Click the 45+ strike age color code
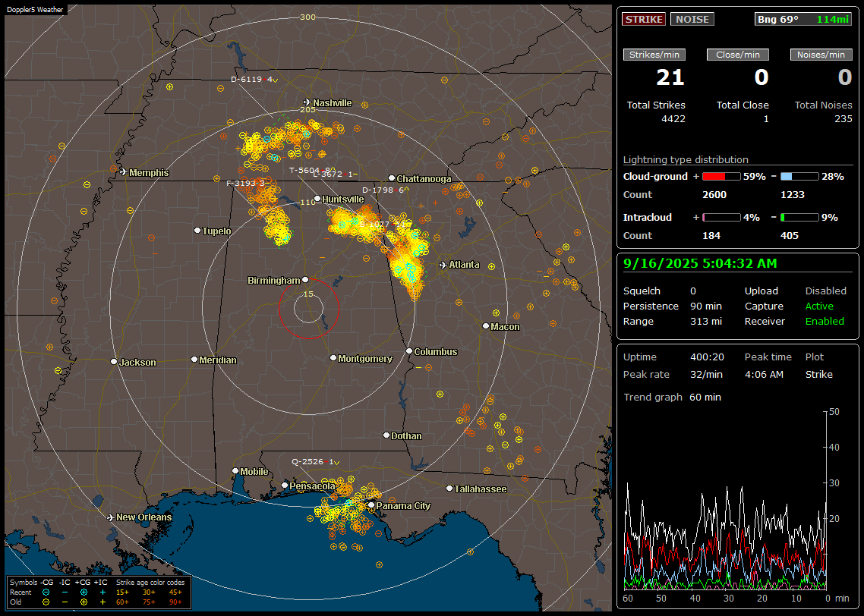This screenshot has height=616, width=864. coord(175,592)
